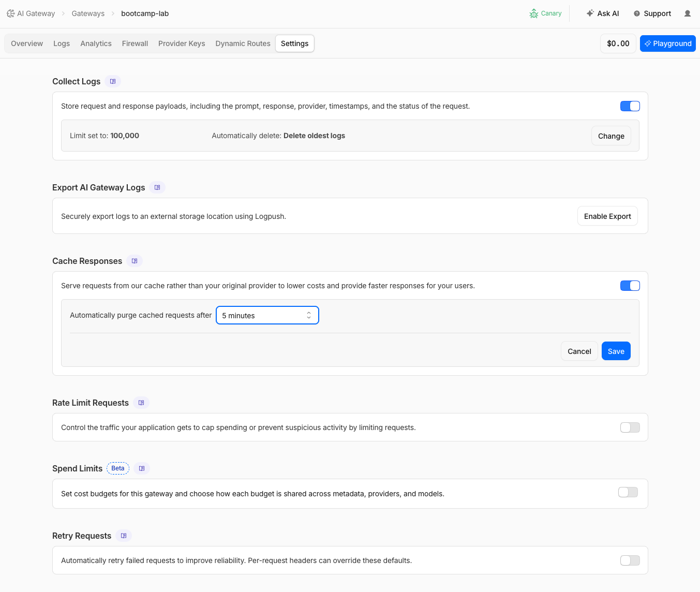
Task: Go to the Analytics tab
Action: pyautogui.click(x=96, y=43)
